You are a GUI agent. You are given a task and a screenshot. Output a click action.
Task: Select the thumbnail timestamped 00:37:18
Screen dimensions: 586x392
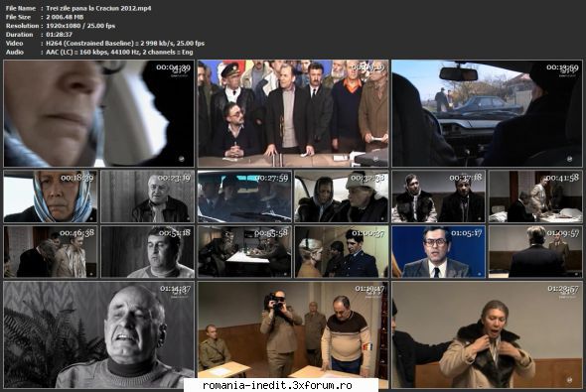pos(438,196)
